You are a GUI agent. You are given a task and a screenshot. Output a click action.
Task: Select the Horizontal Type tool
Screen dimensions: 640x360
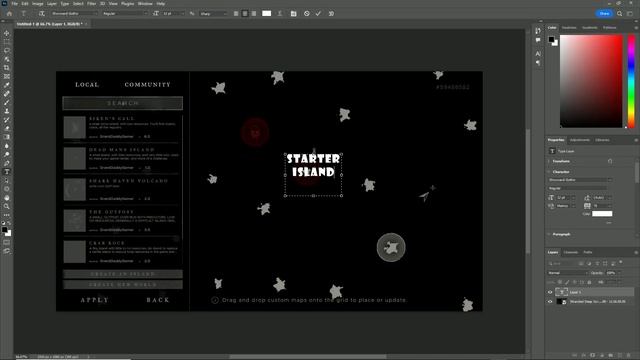(7, 172)
